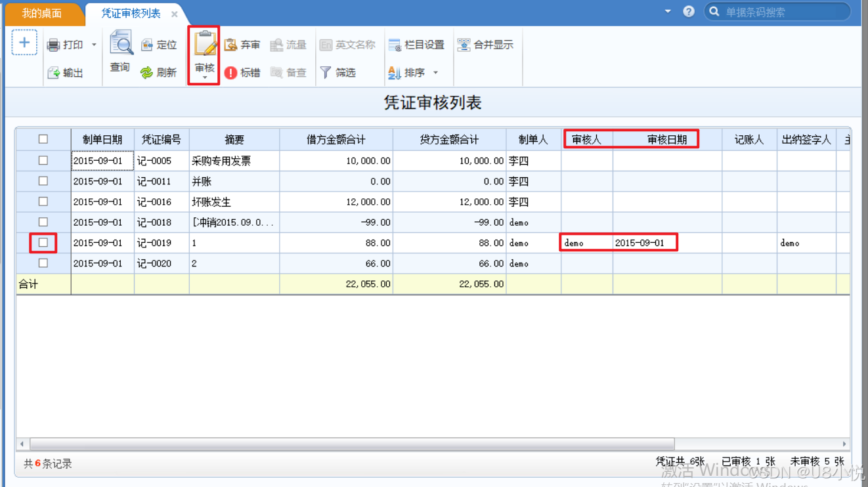Viewport: 868px width, 487px height.
Task: Click the 英文名称 icon
Action: (x=326, y=45)
